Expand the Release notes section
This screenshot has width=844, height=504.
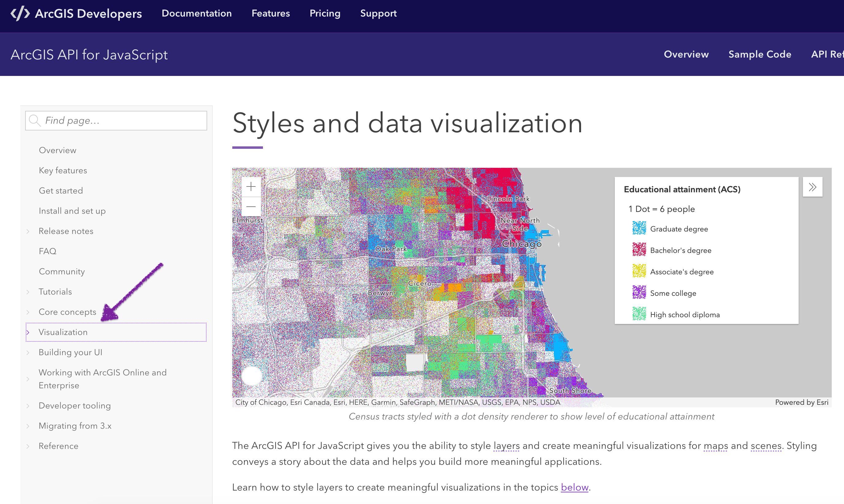tap(28, 231)
